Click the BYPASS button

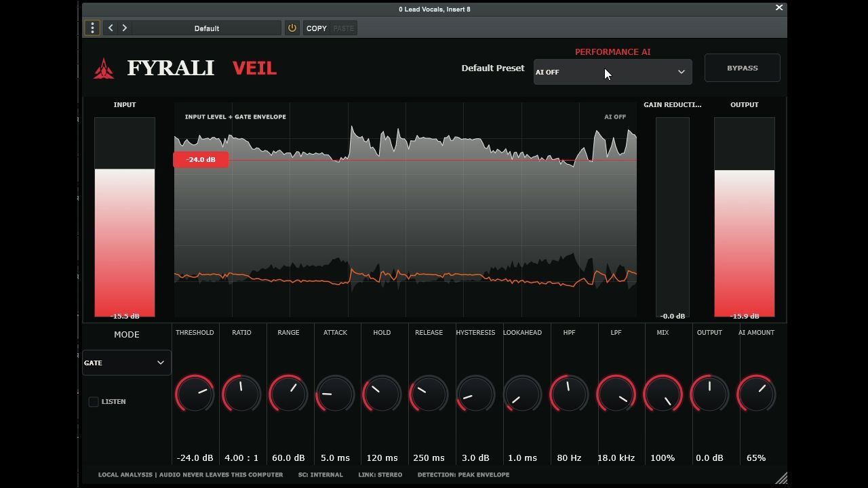[743, 68]
